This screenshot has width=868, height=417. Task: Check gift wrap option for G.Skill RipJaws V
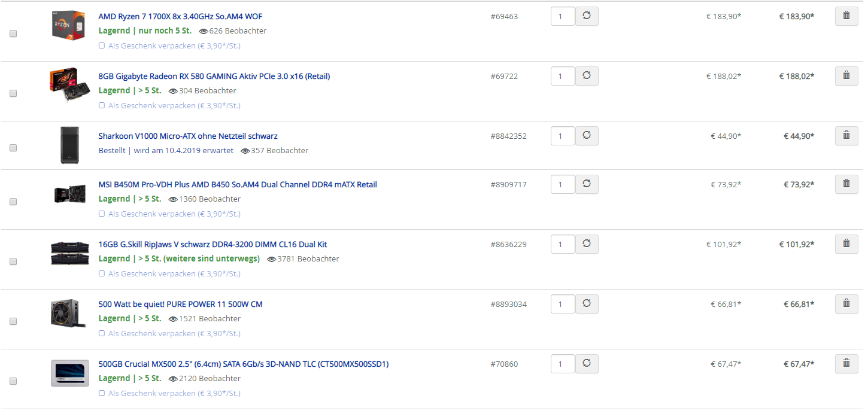pyautogui.click(x=102, y=274)
